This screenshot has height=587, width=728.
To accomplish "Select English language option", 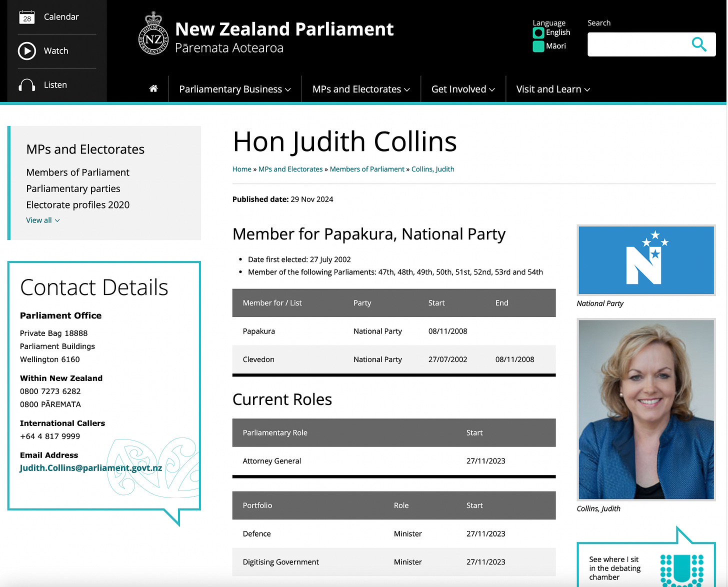I will [x=538, y=32].
